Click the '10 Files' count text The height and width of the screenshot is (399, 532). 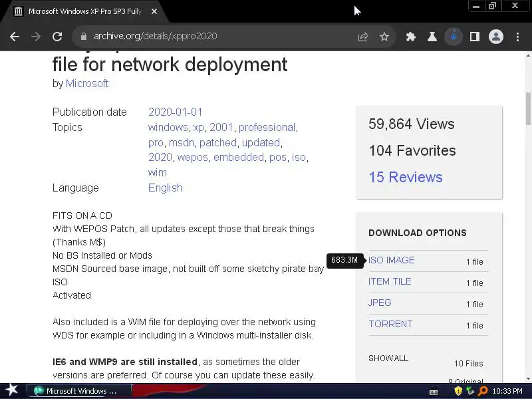[469, 364]
